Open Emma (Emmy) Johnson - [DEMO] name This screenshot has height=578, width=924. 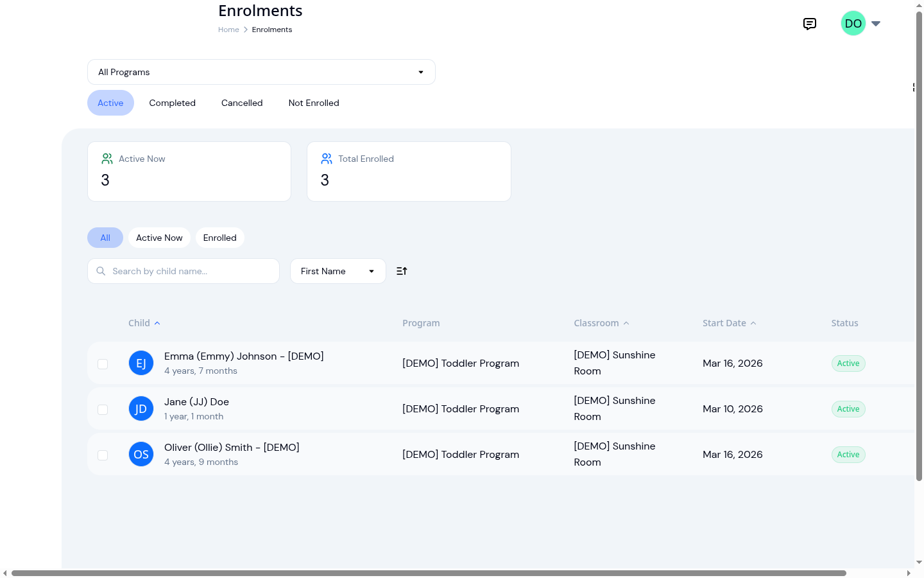click(x=244, y=356)
